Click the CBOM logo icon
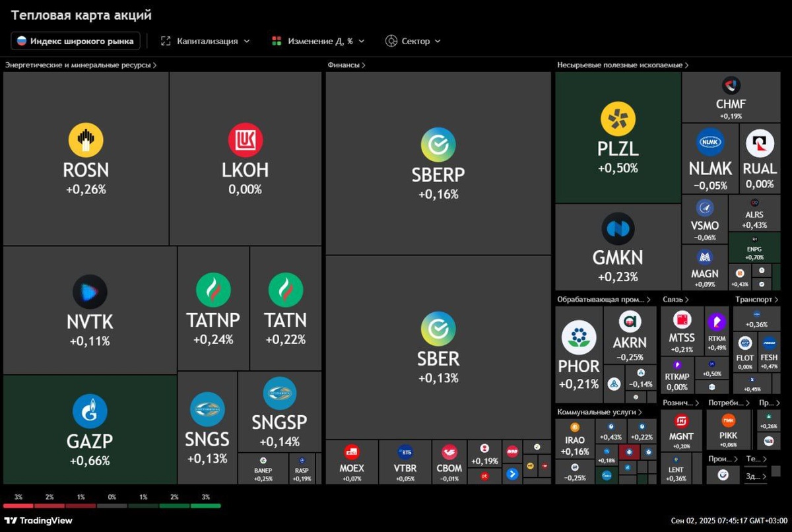792x532 pixels. pos(449,452)
